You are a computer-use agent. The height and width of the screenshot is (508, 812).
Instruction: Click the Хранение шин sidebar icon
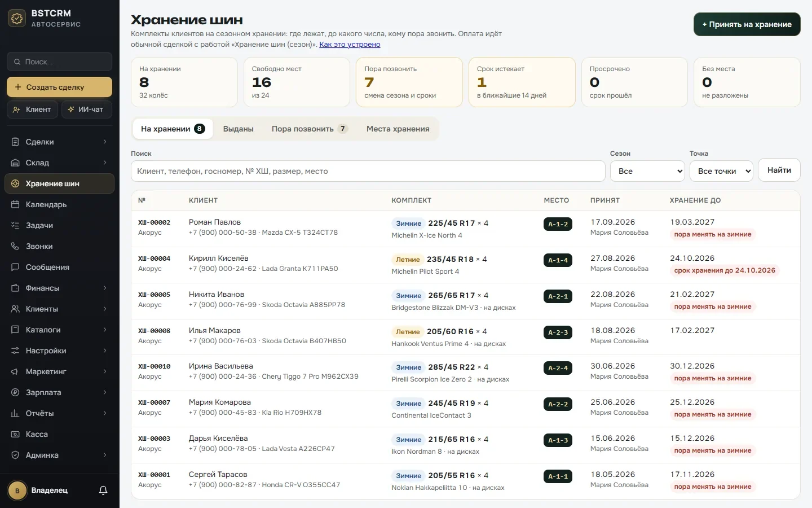[15, 183]
